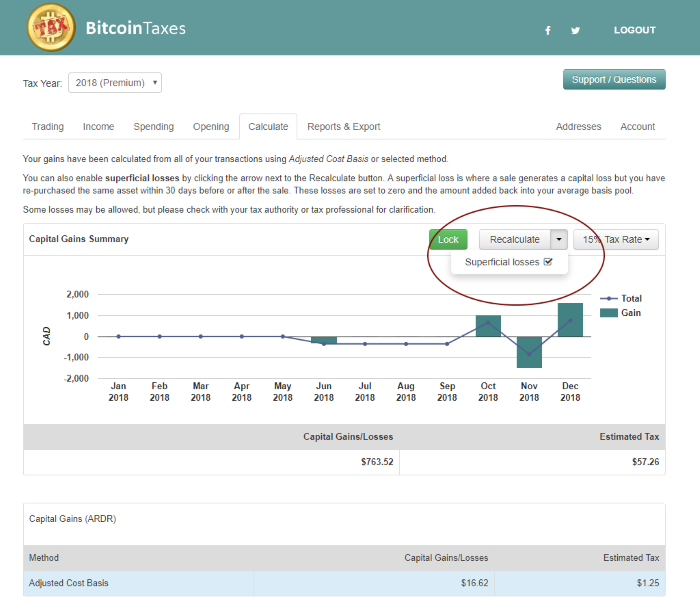Screen dimensions: 700x615
Task: Click the Capital Gains (ARDR) heading
Action: click(72, 519)
